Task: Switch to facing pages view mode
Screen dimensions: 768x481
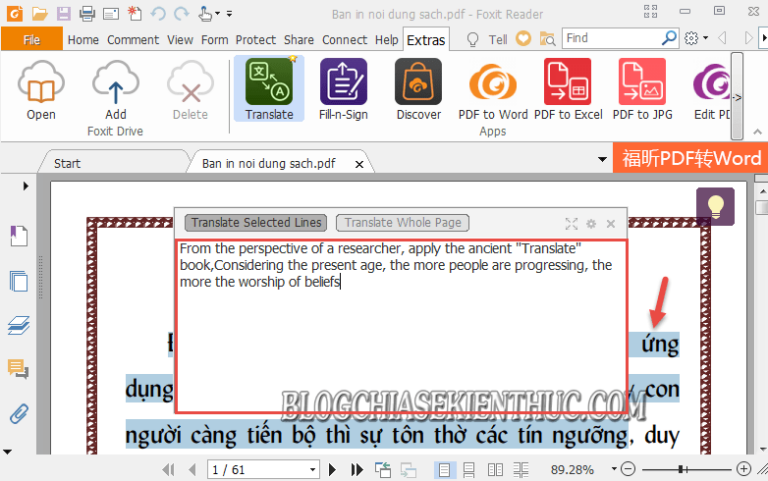Action: tap(495, 470)
